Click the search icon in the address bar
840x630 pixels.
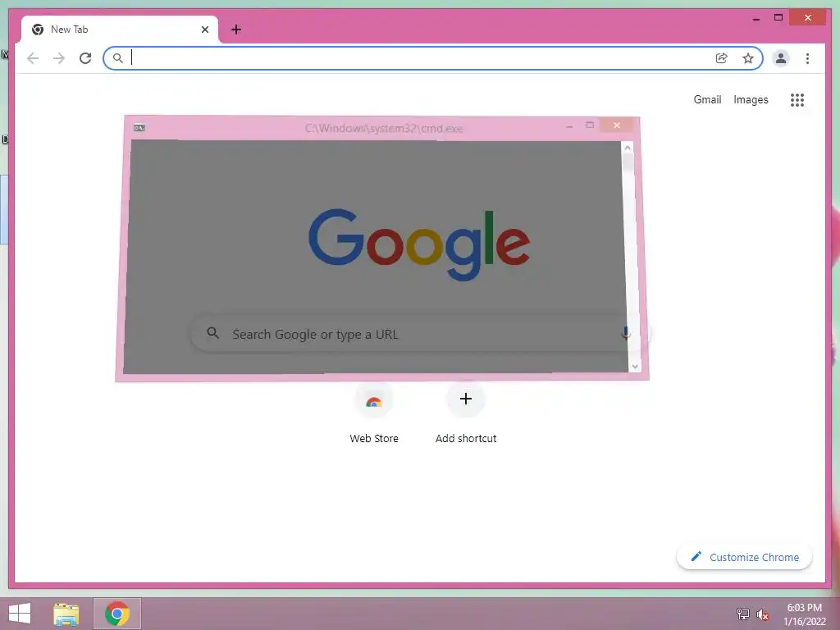(x=118, y=58)
